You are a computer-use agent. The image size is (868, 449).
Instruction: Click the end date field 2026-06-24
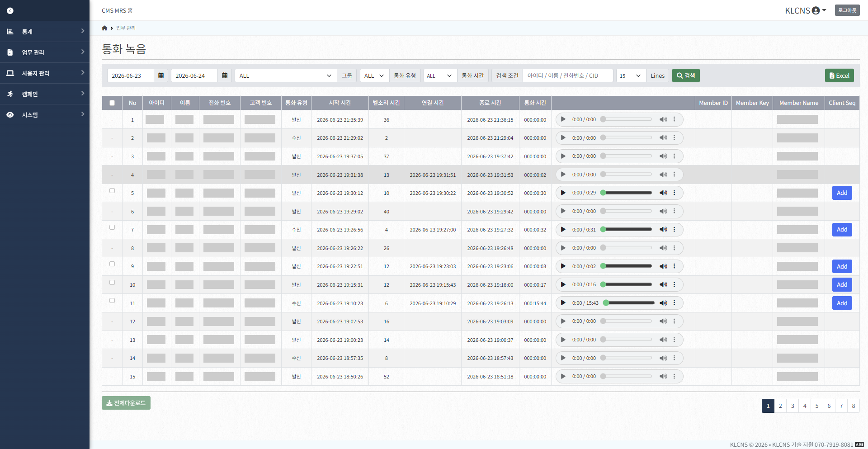point(194,76)
